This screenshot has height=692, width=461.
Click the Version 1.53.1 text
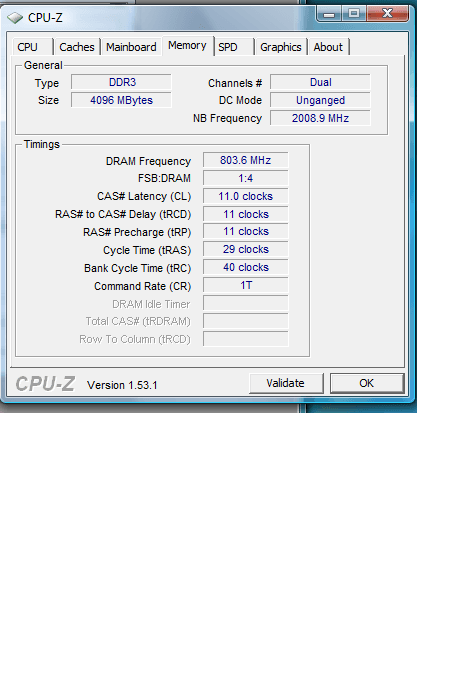click(x=122, y=385)
